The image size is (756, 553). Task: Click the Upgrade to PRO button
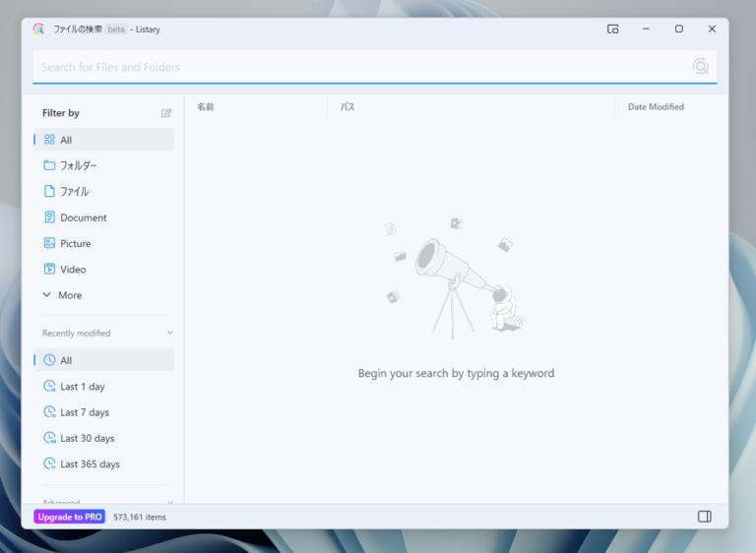(x=69, y=517)
